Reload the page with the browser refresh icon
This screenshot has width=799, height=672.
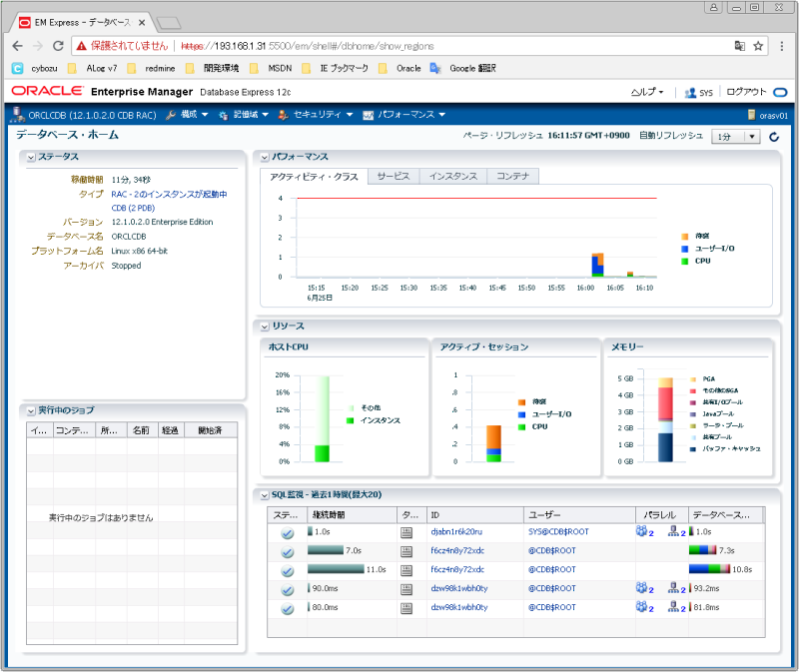tap(58, 46)
